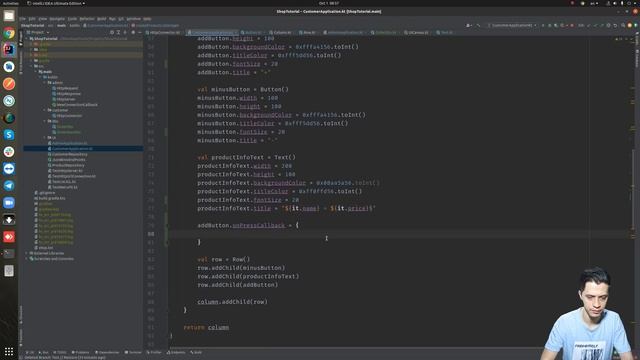Click the Stop icon in toolbar
The width and height of the screenshot is (640, 360).
point(572,25)
